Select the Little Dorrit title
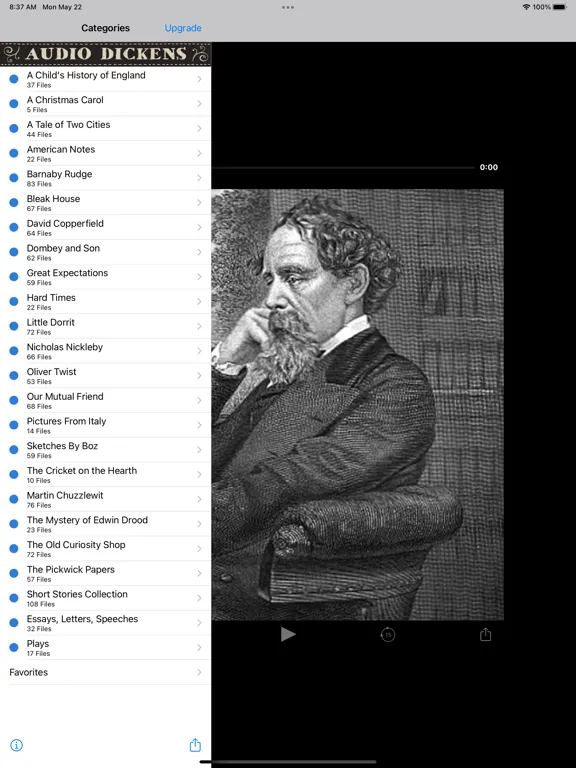This screenshot has height=768, width=576. pos(50,322)
